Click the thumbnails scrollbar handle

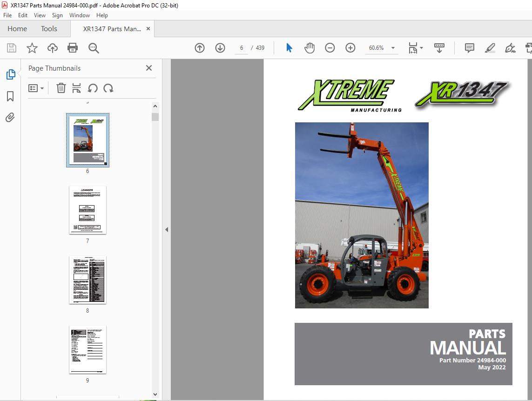[x=155, y=117]
